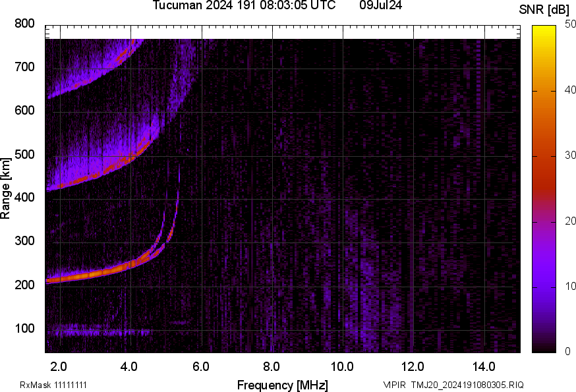Screen dimensions: 576x392
Task: Click the range tick label '400'
Action: 24,197
